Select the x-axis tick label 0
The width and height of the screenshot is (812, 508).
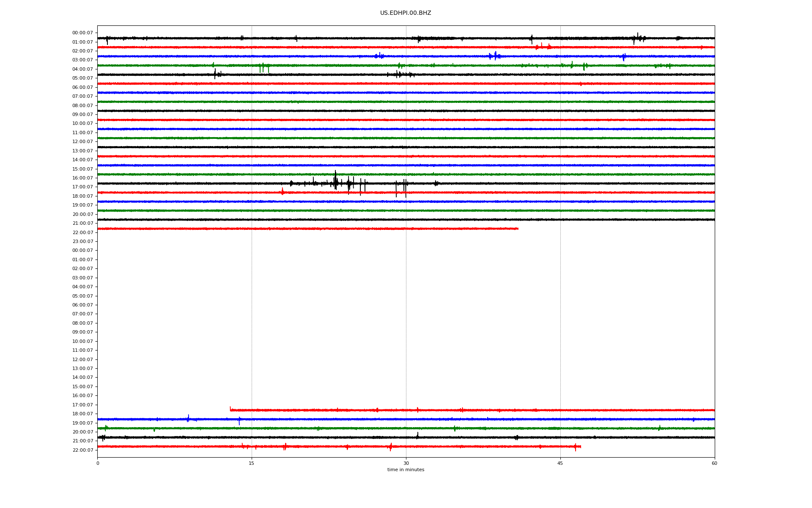click(x=98, y=463)
